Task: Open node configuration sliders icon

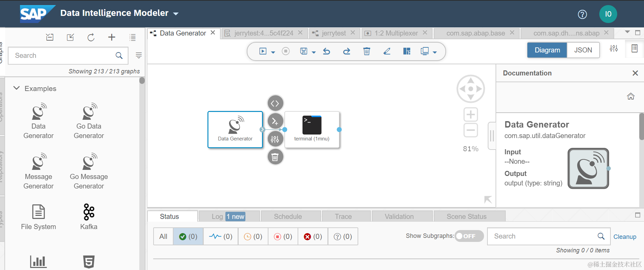Action: 275,139
